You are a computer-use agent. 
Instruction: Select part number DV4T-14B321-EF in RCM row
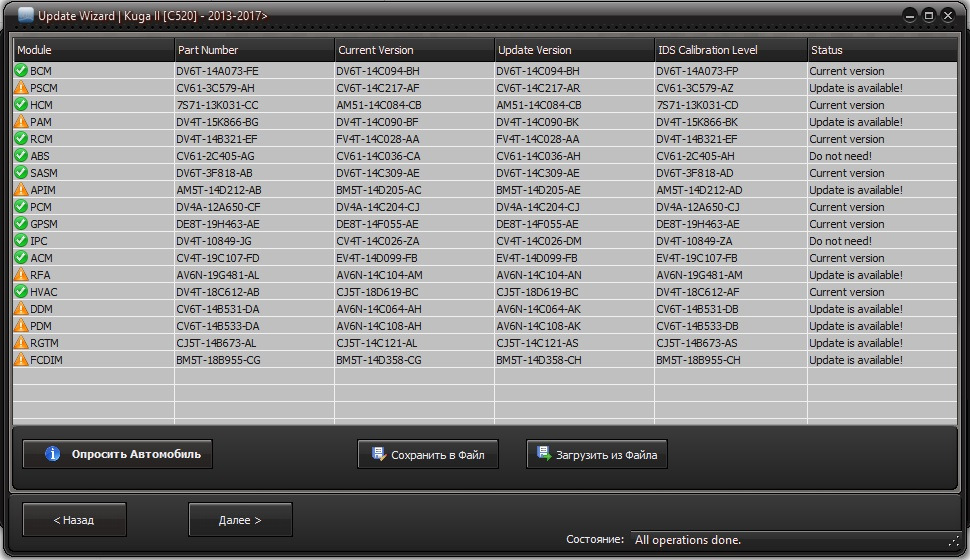pos(217,139)
